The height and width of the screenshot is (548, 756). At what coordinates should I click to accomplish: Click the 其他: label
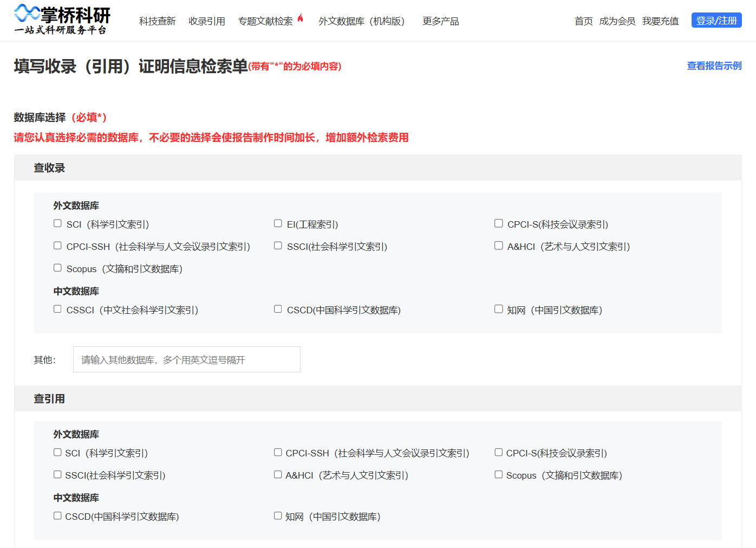click(44, 360)
